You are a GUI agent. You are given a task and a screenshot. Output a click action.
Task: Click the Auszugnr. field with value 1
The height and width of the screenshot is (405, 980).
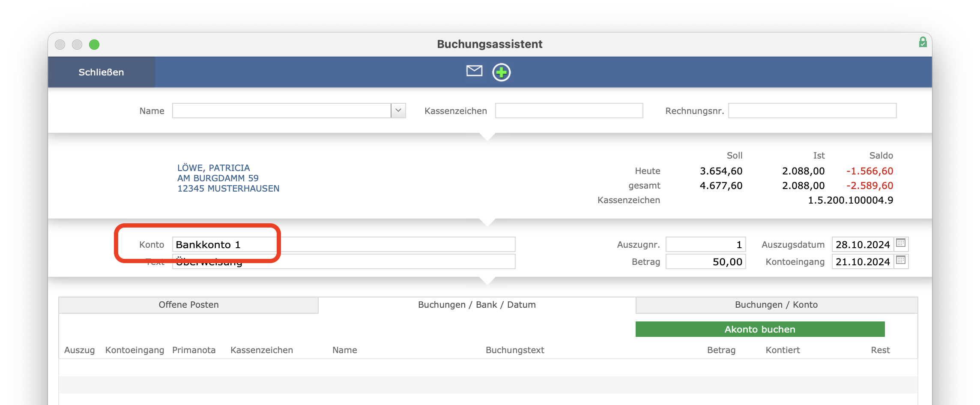[705, 244]
